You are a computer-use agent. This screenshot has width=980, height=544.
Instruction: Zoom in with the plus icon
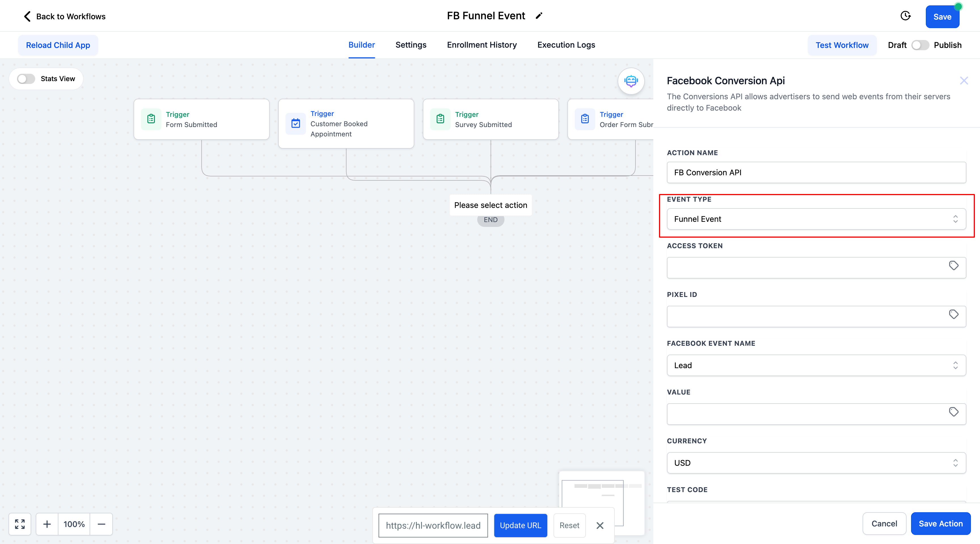point(47,524)
